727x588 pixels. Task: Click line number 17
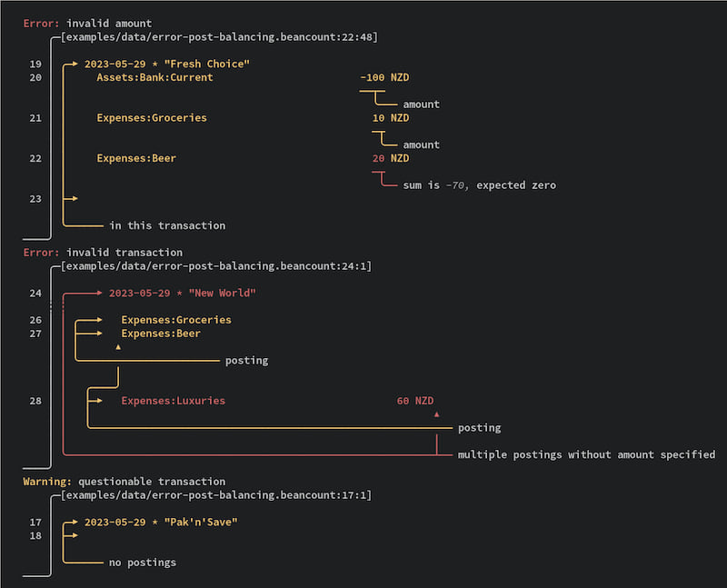tap(35, 523)
